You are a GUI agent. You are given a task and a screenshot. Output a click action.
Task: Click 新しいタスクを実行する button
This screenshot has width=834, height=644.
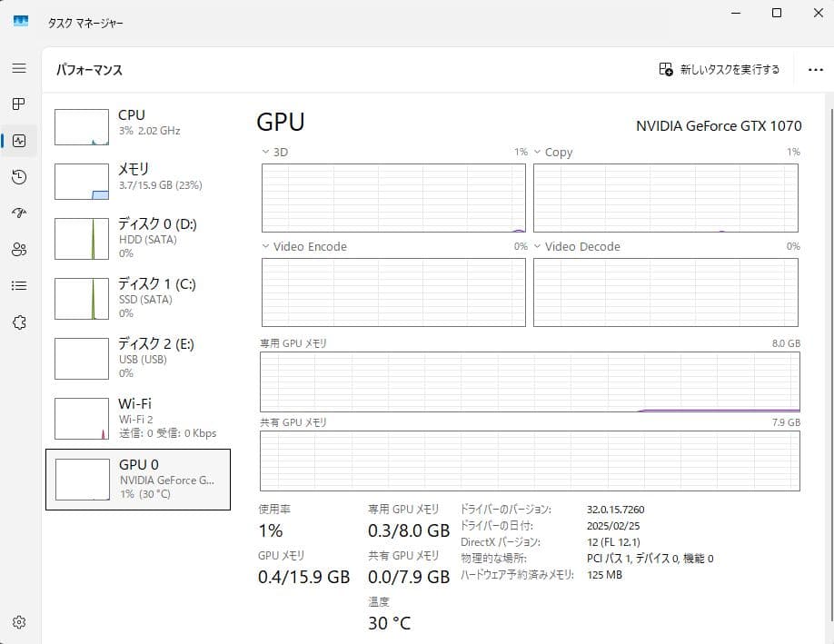(717, 69)
